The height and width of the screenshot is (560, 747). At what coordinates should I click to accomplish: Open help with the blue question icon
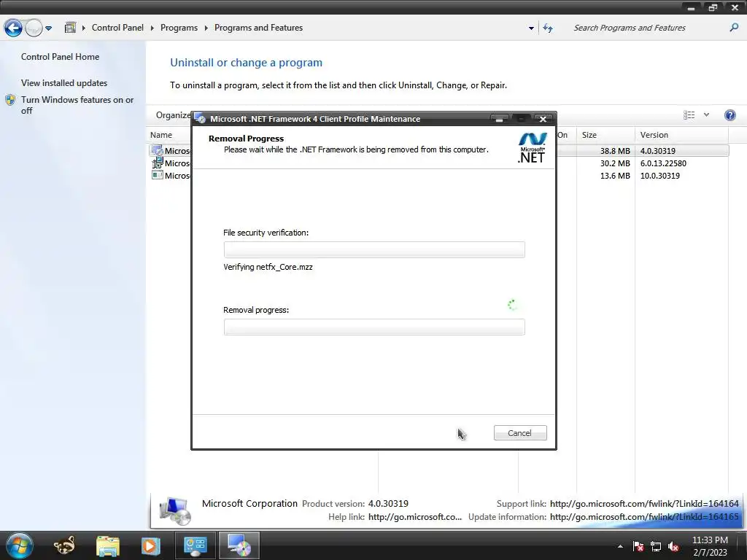click(x=729, y=114)
